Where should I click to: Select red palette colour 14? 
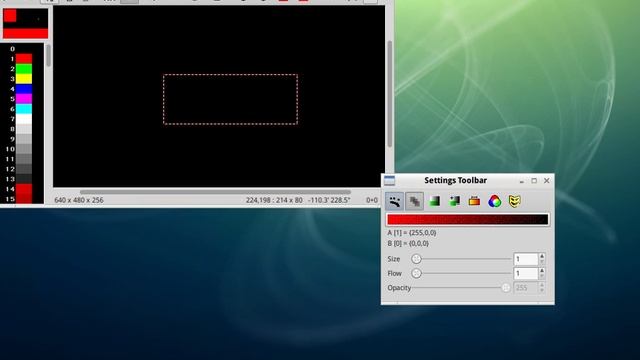24,189
